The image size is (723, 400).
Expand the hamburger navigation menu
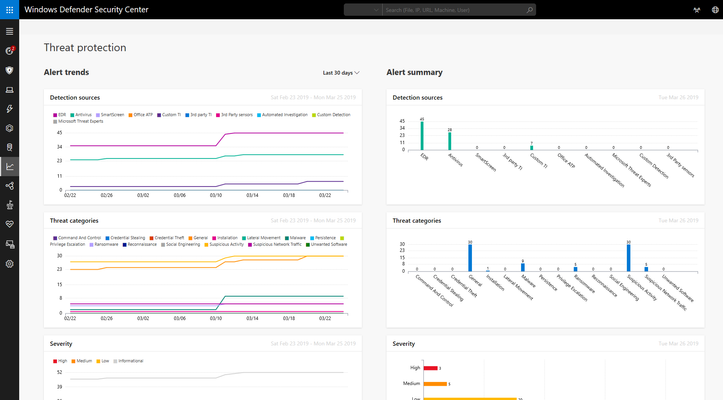pyautogui.click(x=9, y=31)
